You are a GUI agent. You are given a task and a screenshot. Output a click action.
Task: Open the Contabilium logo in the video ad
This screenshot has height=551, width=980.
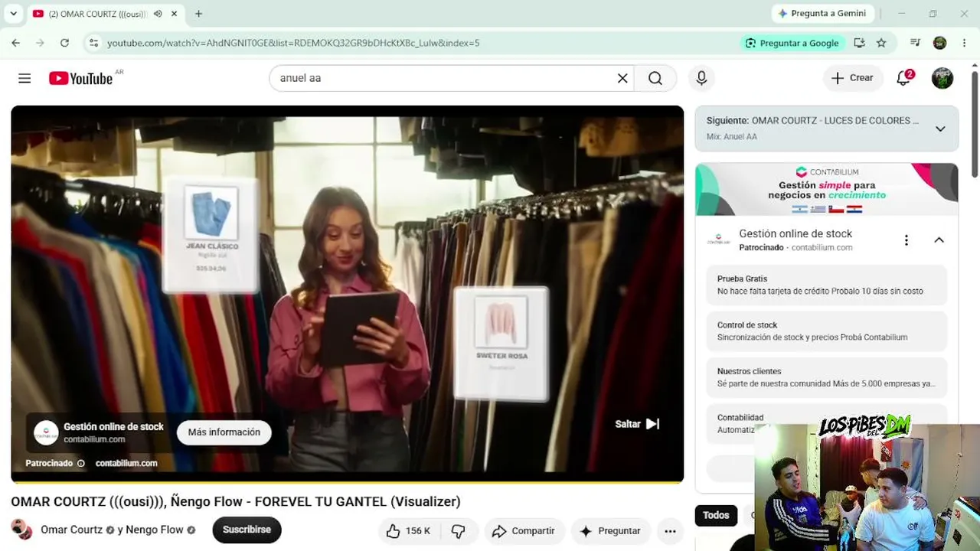pos(46,432)
